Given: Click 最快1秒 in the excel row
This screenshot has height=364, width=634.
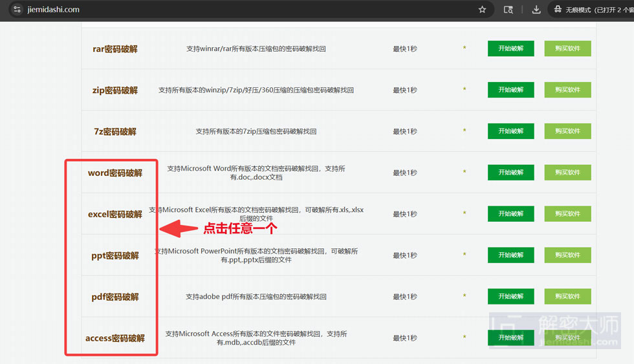Looking at the screenshot, I should pyautogui.click(x=405, y=214).
